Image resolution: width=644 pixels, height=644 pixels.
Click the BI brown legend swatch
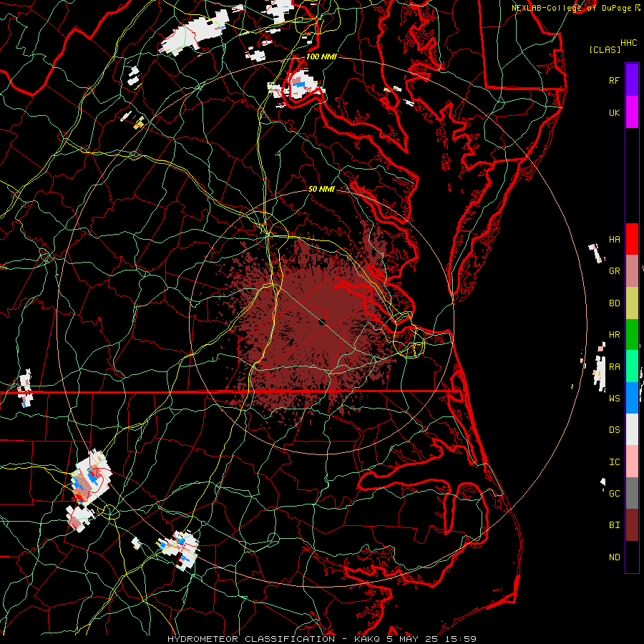pos(632,525)
